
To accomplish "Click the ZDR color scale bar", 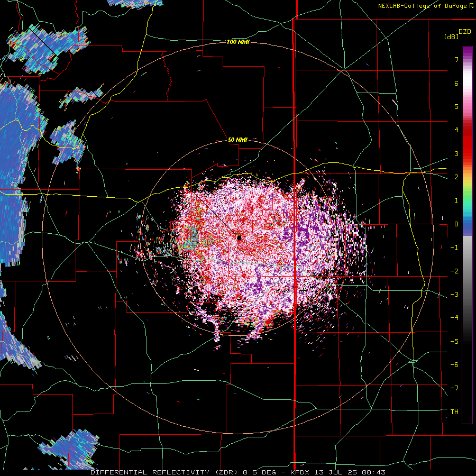I will [x=467, y=235].
